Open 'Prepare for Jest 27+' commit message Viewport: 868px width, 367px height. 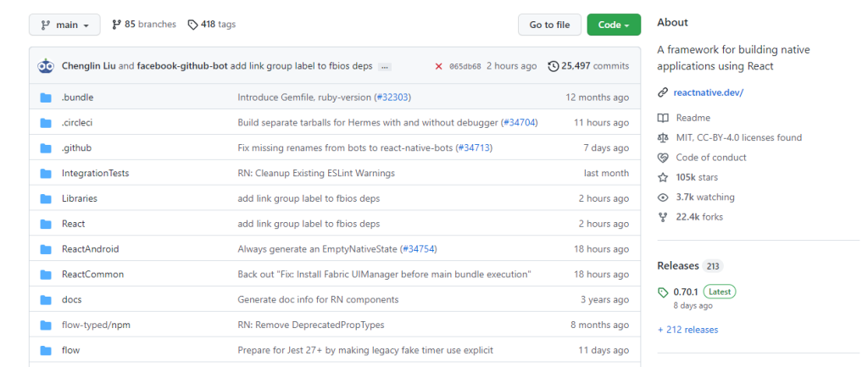(365, 350)
